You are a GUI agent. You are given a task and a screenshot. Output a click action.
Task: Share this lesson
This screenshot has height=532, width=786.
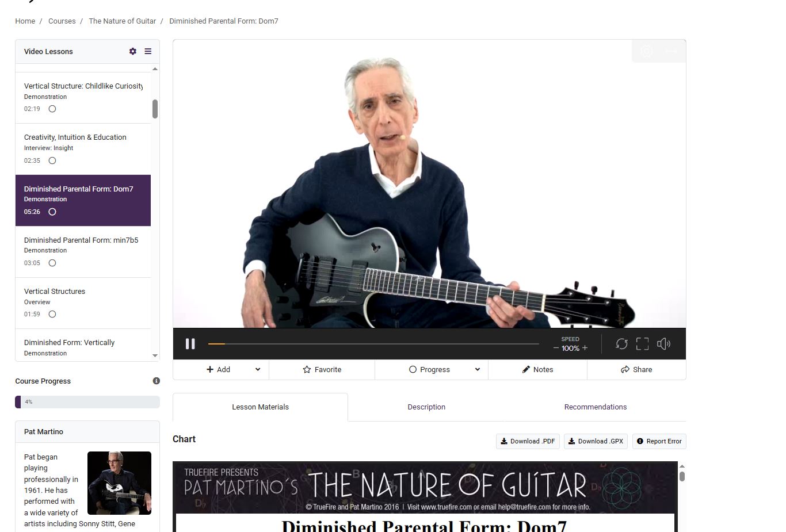tap(636, 370)
